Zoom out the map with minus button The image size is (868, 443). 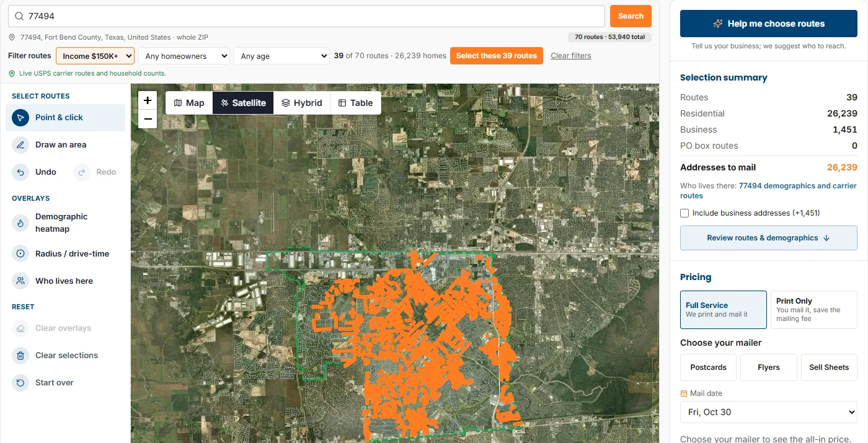click(x=148, y=119)
